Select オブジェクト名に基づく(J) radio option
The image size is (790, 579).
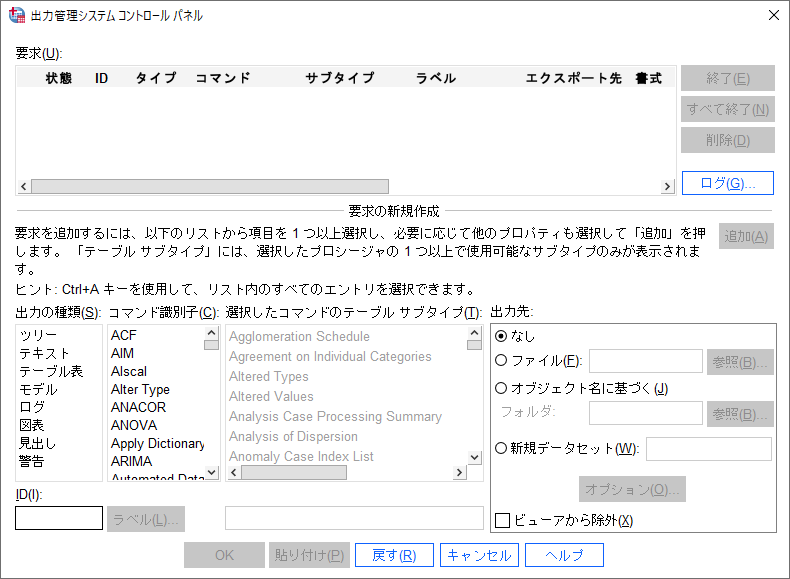502,388
